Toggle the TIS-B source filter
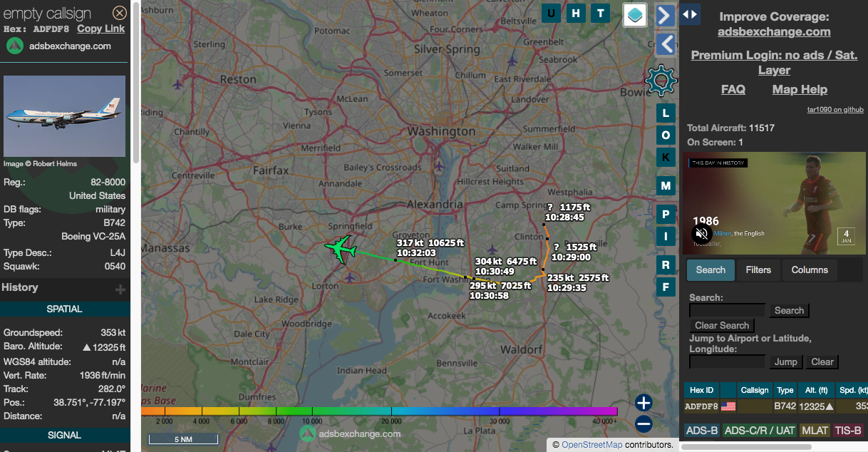Screen dimensions: 868x452 pyautogui.click(x=848, y=431)
